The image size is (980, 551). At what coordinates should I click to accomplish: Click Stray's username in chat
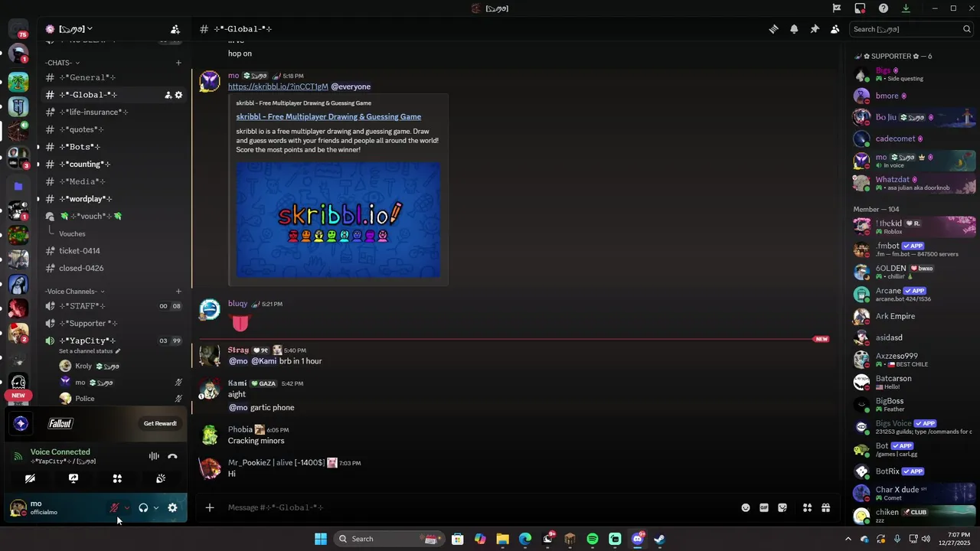[x=238, y=350]
